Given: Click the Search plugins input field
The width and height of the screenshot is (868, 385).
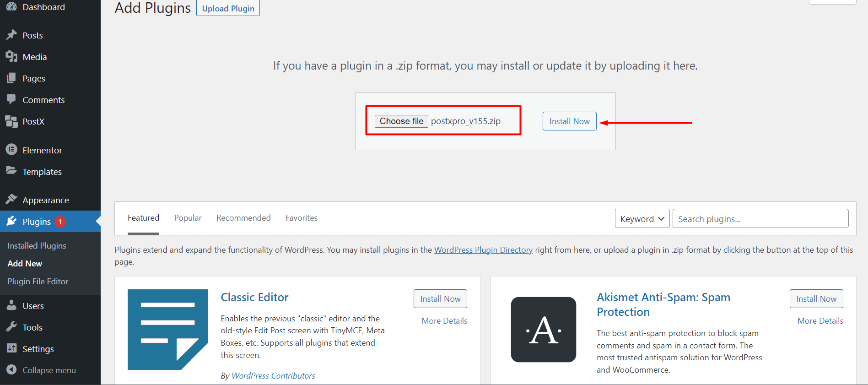Looking at the screenshot, I should [x=760, y=219].
